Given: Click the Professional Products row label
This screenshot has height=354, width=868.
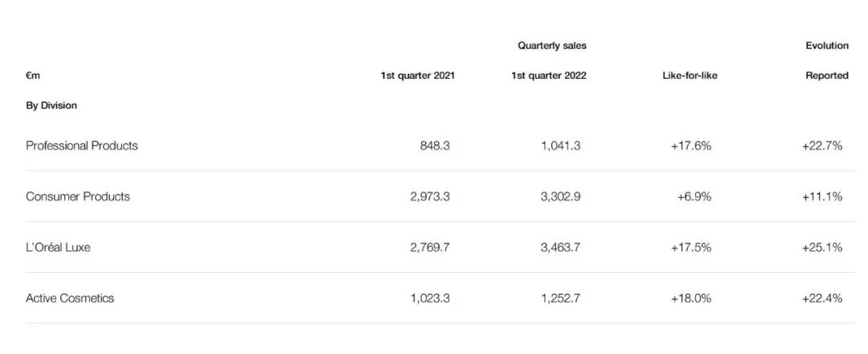Looking at the screenshot, I should pyautogui.click(x=82, y=146).
